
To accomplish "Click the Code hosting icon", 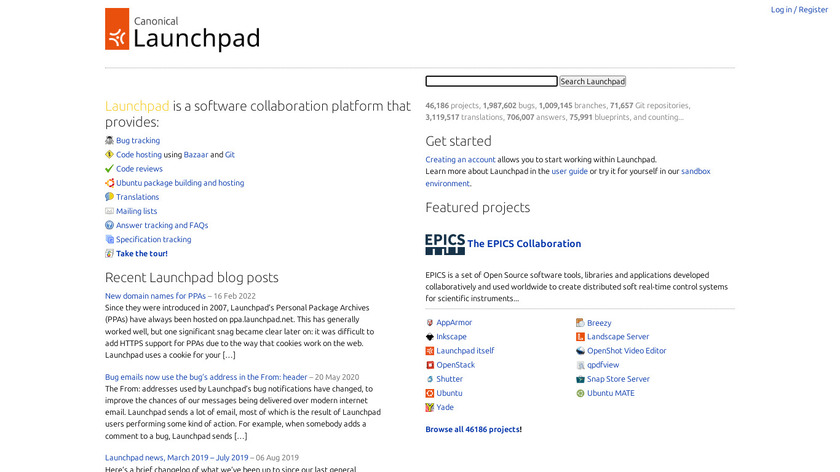I will (x=109, y=154).
